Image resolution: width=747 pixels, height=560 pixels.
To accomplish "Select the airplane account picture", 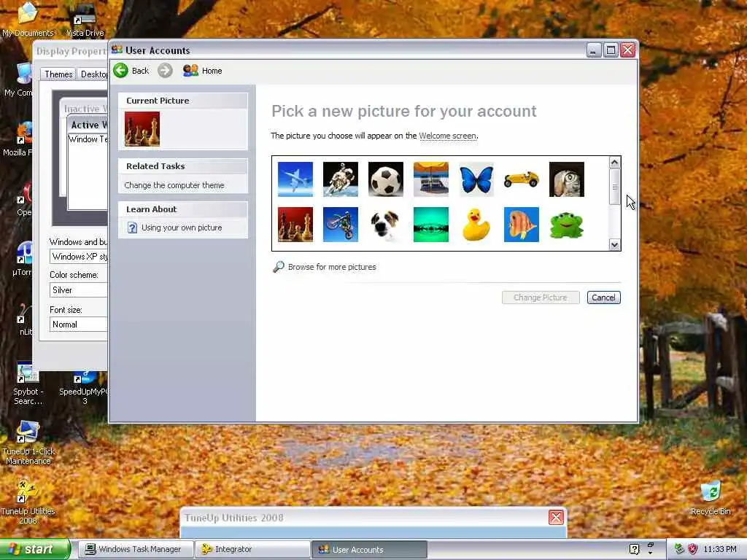I will point(295,179).
